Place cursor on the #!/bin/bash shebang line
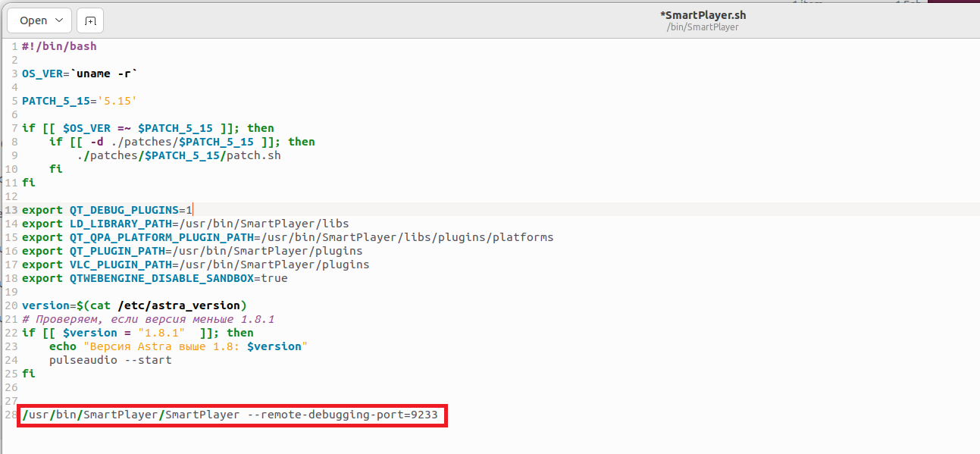The width and height of the screenshot is (980, 454). (59, 46)
